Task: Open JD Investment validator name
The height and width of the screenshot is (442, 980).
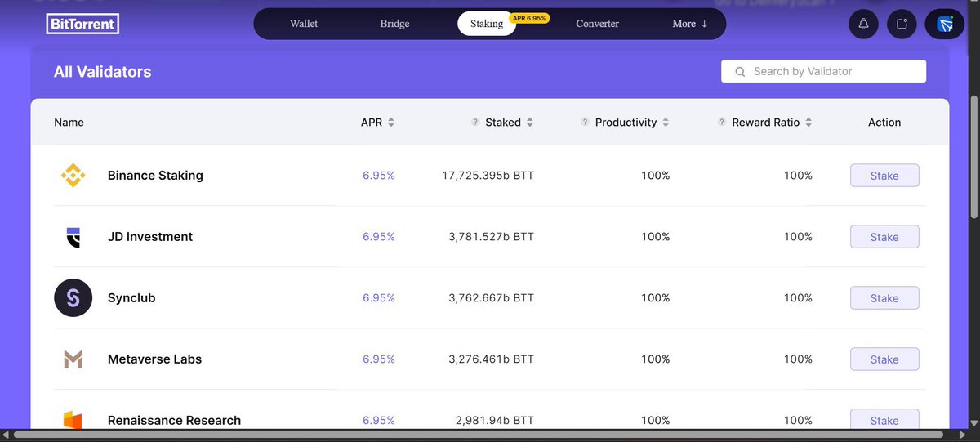Action: [150, 237]
